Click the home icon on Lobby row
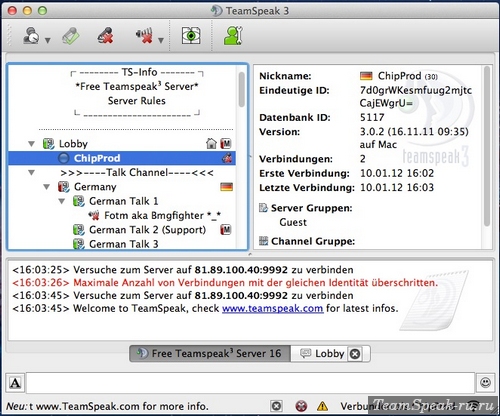500x416 pixels. 211,143
